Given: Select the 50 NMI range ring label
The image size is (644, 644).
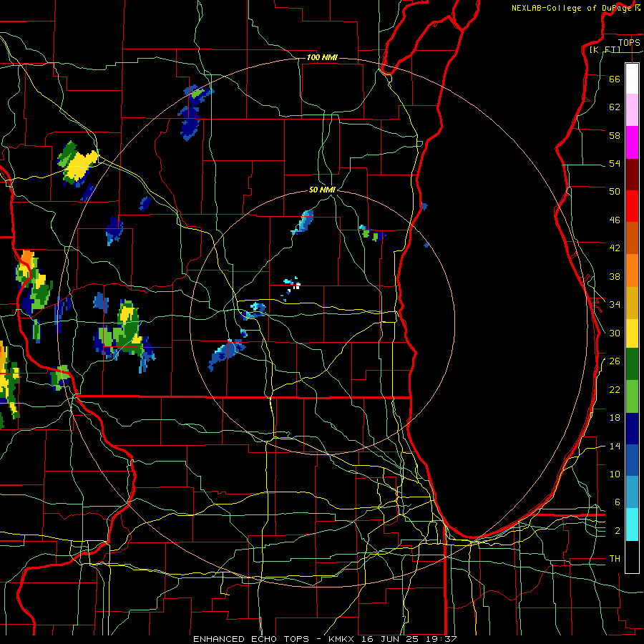Looking at the screenshot, I should 322,190.
